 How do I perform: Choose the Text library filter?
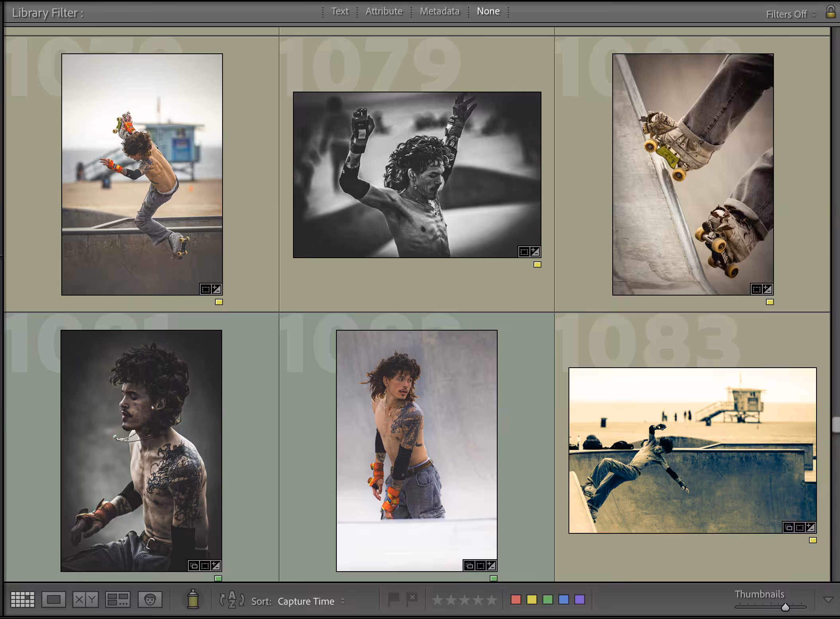[x=340, y=11]
